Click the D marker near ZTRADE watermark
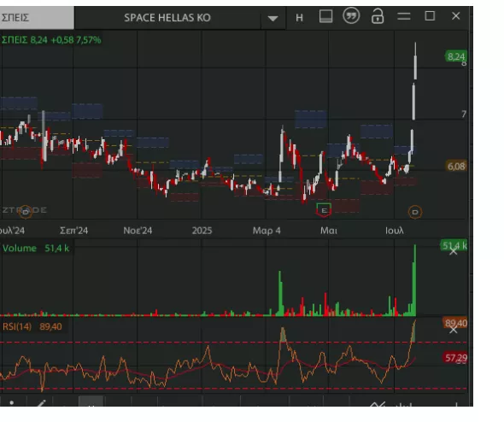Viewport: 504px width, 422px height. pyautogui.click(x=26, y=212)
